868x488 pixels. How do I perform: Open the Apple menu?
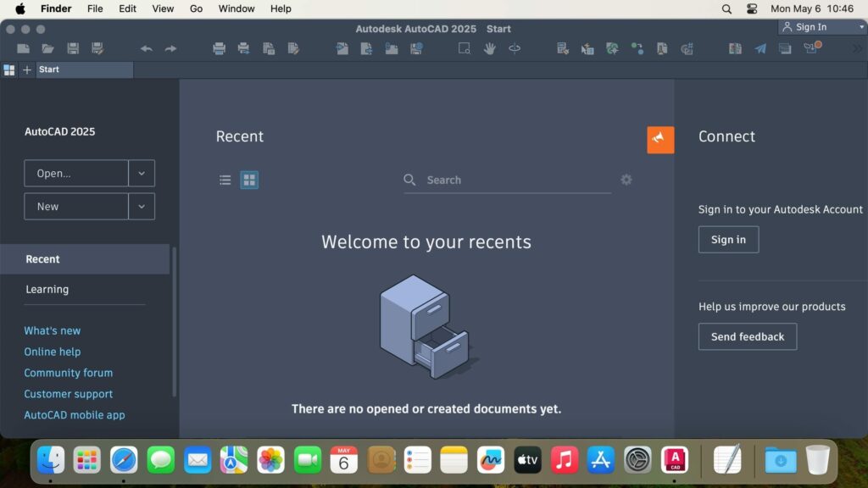[x=20, y=8]
